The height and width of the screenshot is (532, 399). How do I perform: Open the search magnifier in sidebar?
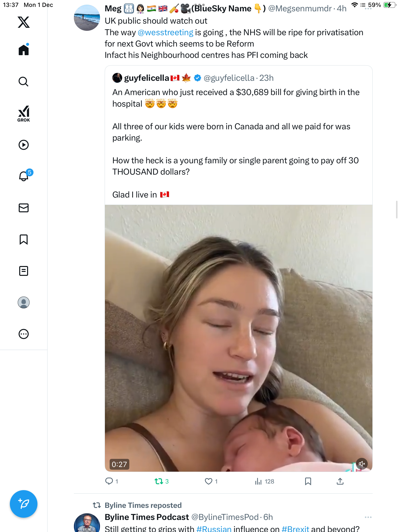point(24,82)
